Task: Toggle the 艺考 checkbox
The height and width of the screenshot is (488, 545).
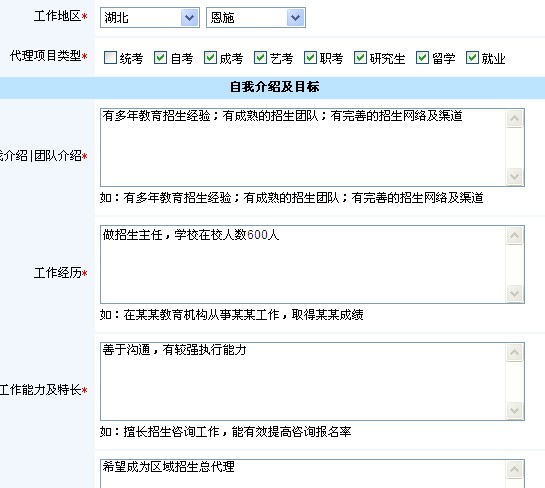Action: click(260, 58)
